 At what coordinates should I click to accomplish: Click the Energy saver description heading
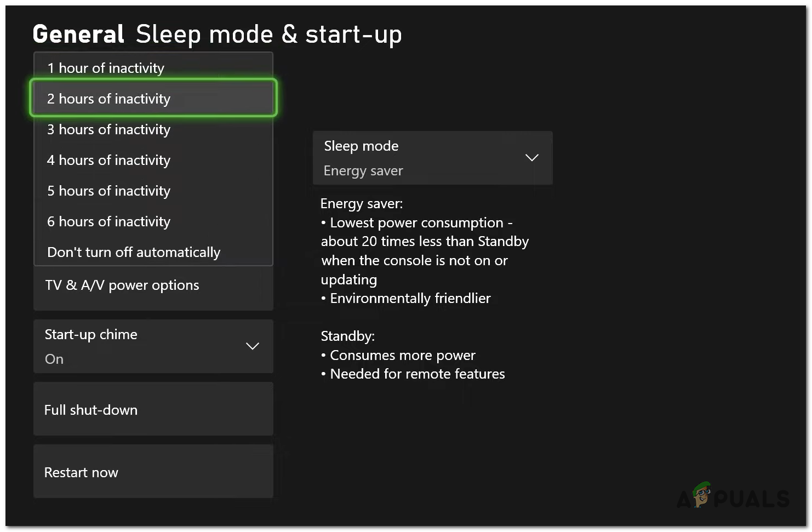pos(362,204)
